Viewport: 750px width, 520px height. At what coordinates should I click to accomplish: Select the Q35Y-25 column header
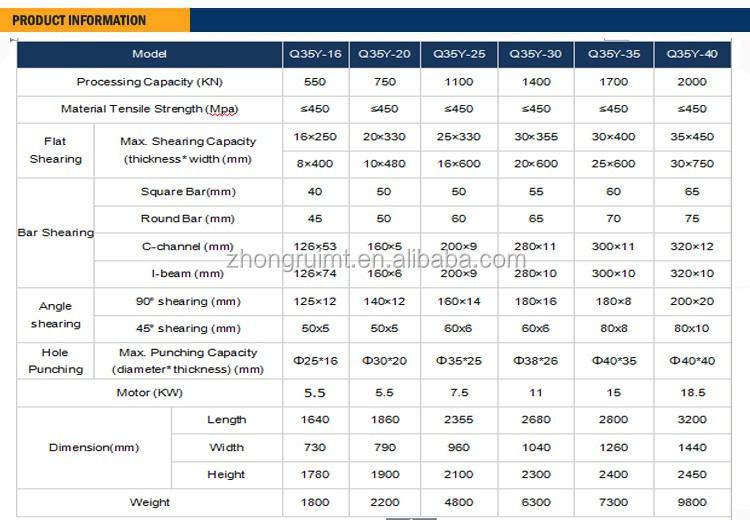459,54
